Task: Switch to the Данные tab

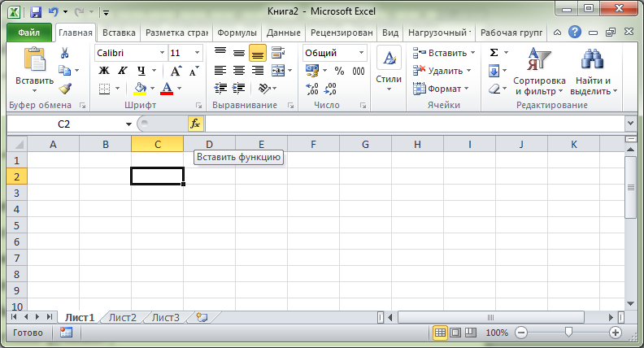Action: (x=284, y=33)
